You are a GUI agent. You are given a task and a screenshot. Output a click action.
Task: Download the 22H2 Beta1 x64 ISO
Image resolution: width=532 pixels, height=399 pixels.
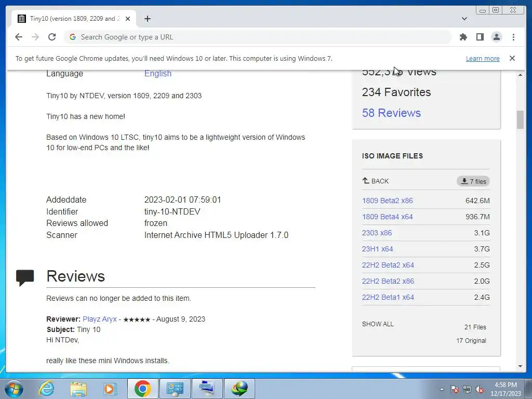click(x=388, y=297)
